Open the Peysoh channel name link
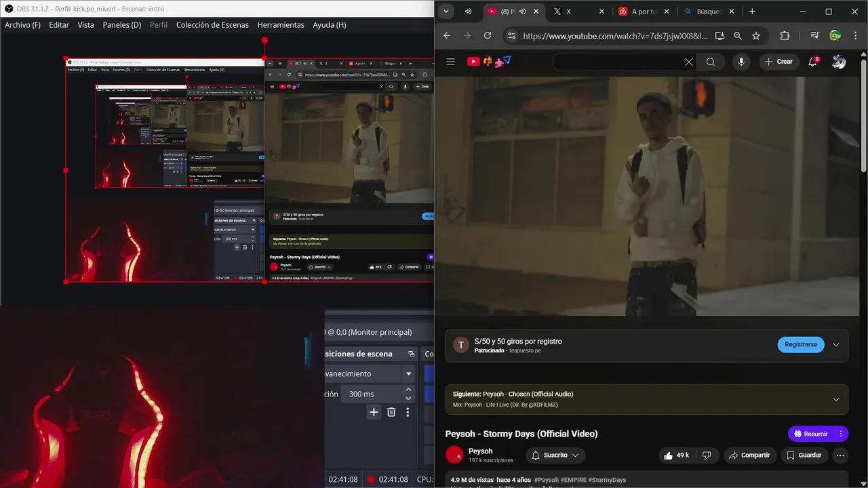The width and height of the screenshot is (868, 488). 481,451
